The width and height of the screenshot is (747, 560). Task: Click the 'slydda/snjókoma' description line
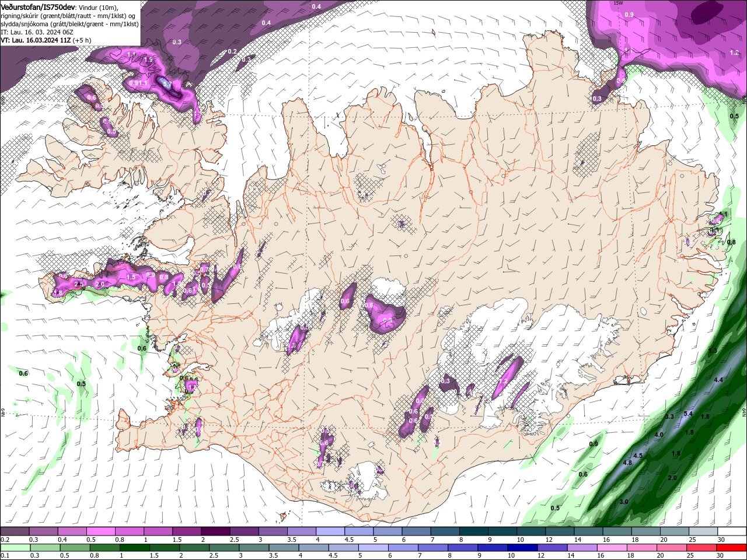tap(69, 24)
